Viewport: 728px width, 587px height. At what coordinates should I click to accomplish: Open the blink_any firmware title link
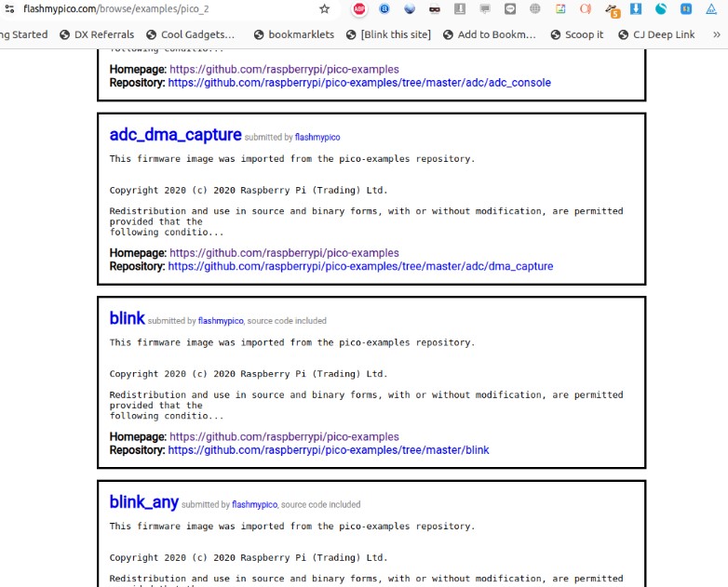[144, 502]
